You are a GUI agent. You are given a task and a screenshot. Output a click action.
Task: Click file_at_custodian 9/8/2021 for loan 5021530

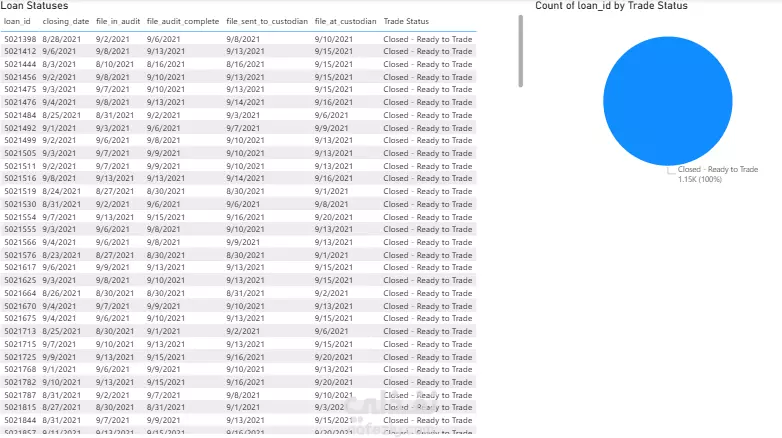331,204
